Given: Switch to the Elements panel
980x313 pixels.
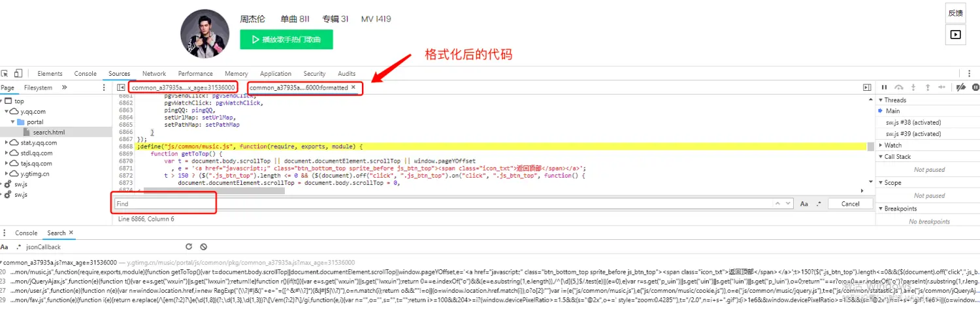Looking at the screenshot, I should click(x=50, y=74).
